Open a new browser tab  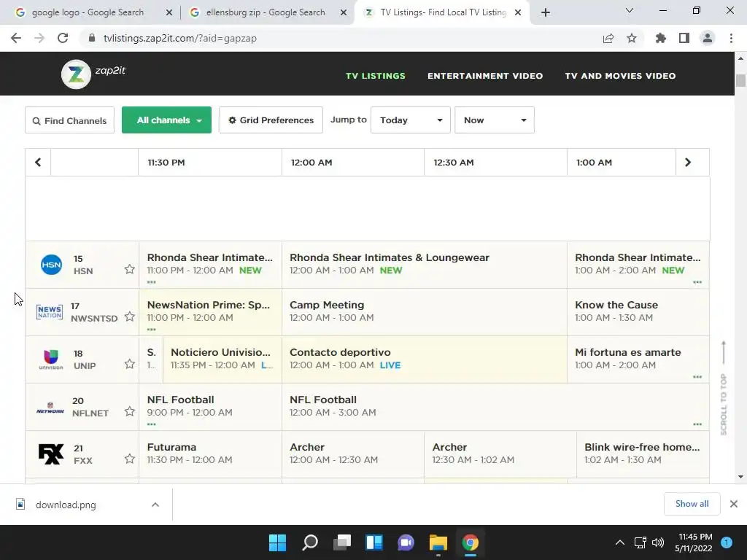(546, 13)
